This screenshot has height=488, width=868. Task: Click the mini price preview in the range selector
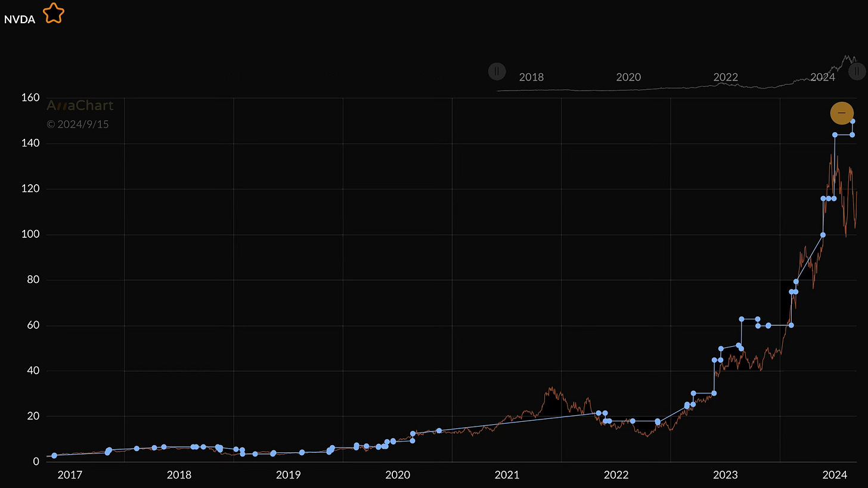click(x=677, y=73)
